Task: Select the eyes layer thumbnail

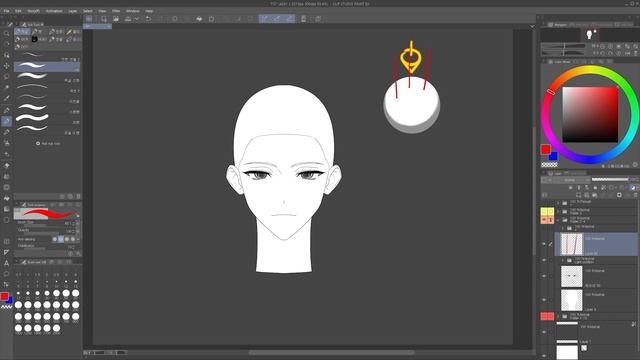Action: click(571, 276)
